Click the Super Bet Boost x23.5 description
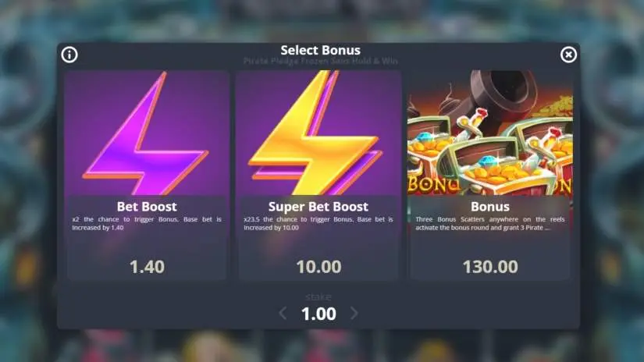Viewport: 644px width, 362px height. pyautogui.click(x=318, y=223)
